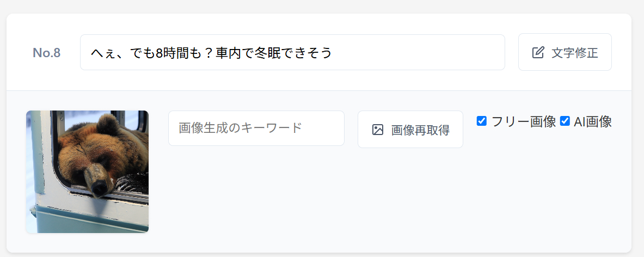Click the AI画像 label text
The width and height of the screenshot is (644, 257).
pyautogui.click(x=593, y=121)
